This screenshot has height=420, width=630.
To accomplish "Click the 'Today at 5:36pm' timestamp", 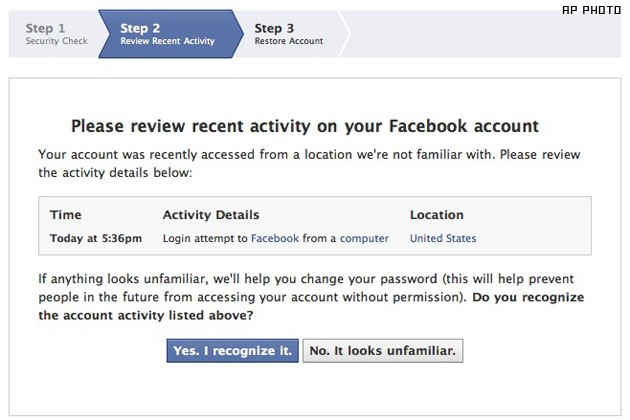I will [x=96, y=238].
